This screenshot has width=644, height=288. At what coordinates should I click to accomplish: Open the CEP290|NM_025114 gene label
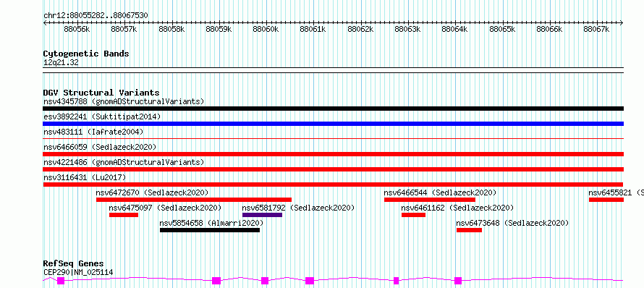[78, 272]
